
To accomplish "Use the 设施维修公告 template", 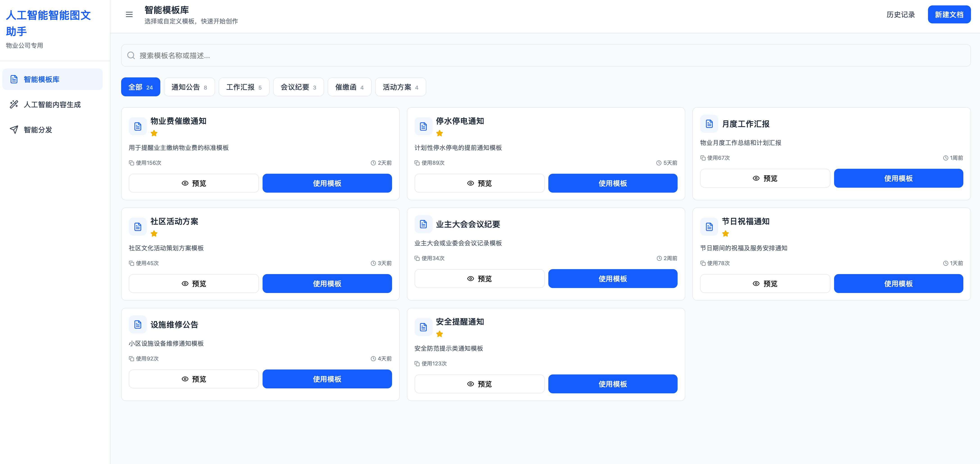I will (x=327, y=379).
